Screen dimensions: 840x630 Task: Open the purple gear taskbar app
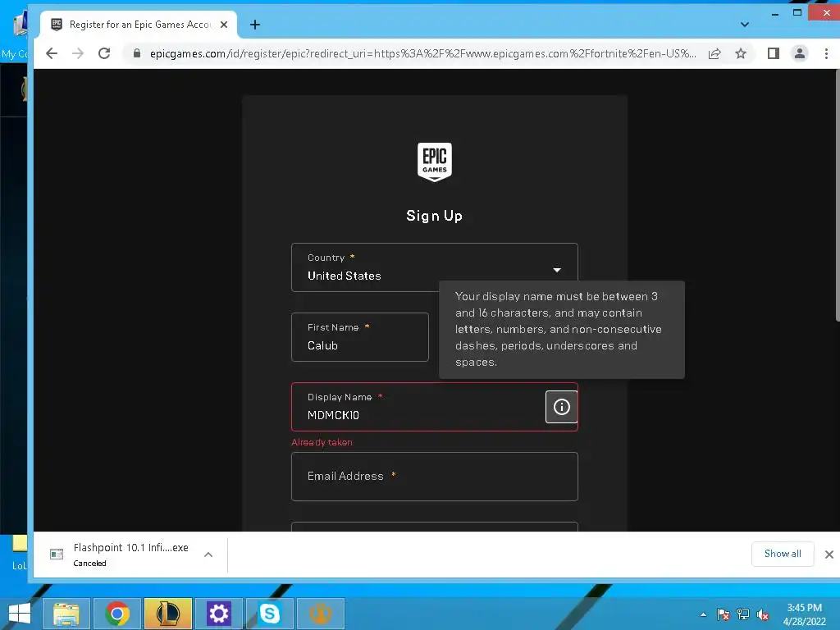click(x=218, y=614)
